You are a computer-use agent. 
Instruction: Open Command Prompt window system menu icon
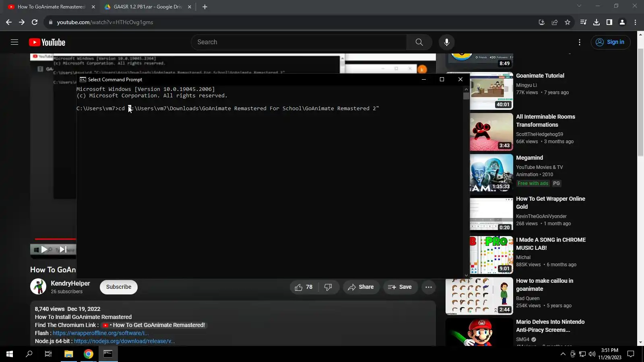[83, 80]
